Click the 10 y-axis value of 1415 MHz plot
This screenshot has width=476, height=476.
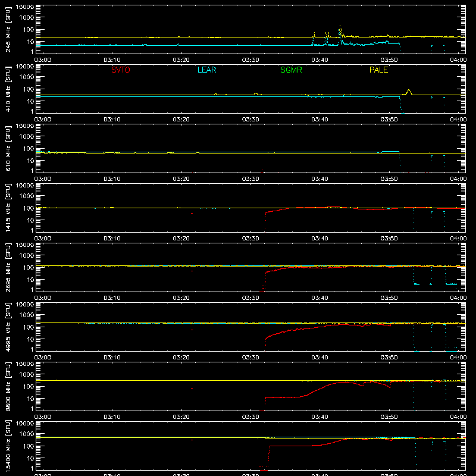click(30, 220)
